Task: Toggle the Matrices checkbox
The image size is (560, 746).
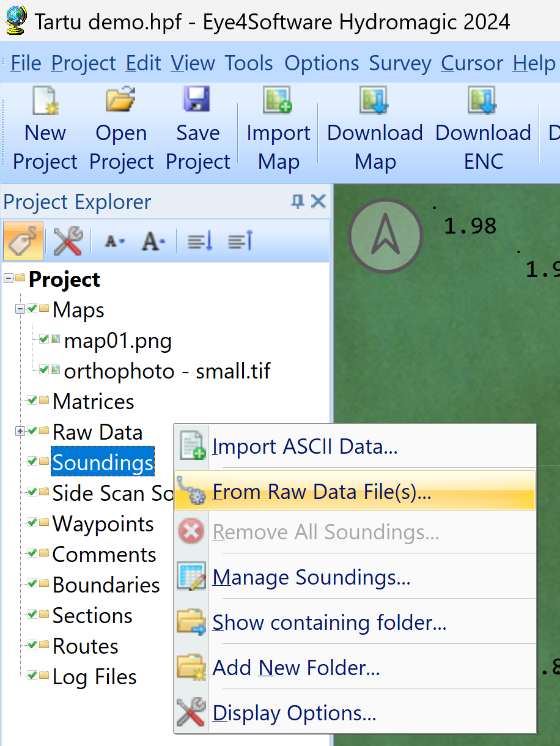Action: click(32, 401)
